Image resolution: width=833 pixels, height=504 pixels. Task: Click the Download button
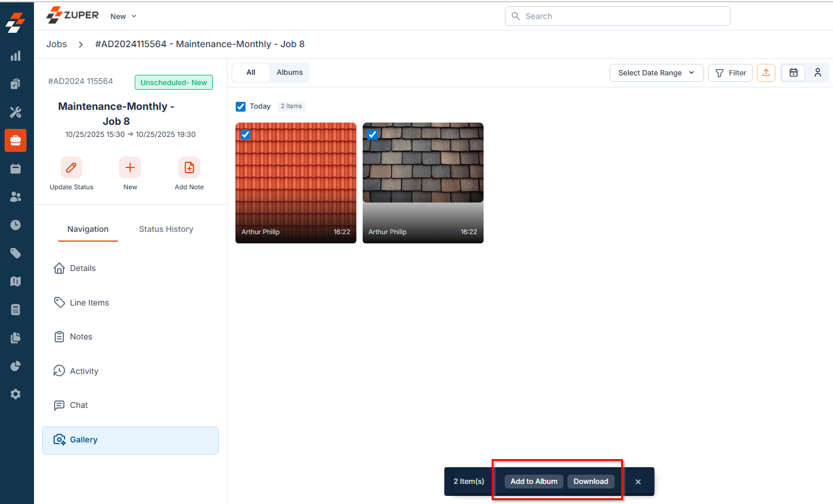coord(591,482)
